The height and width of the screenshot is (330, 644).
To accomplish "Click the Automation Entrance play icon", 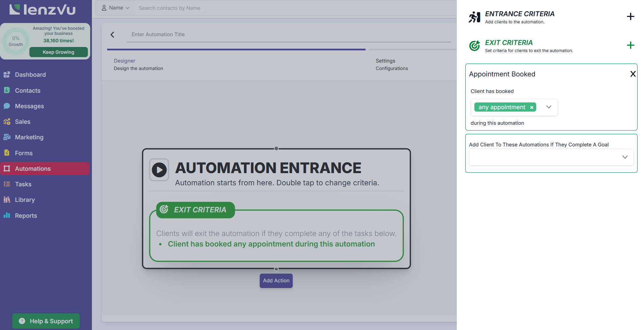I will [159, 170].
